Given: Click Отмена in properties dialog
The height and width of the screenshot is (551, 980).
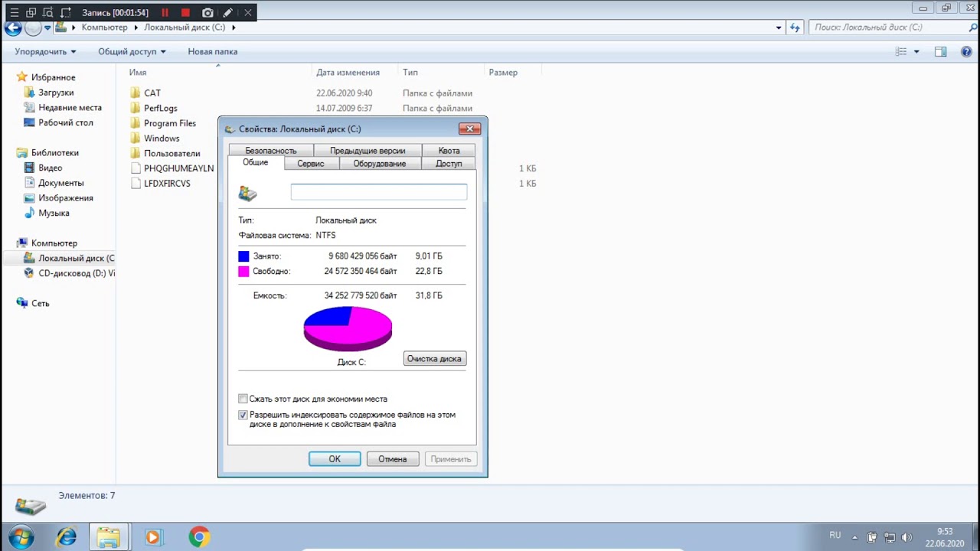Looking at the screenshot, I should tap(392, 459).
